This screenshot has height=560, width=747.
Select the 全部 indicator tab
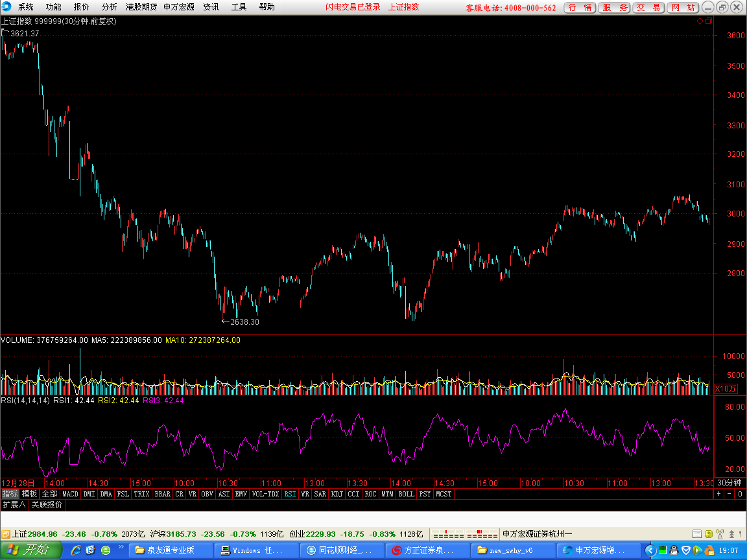click(x=49, y=494)
